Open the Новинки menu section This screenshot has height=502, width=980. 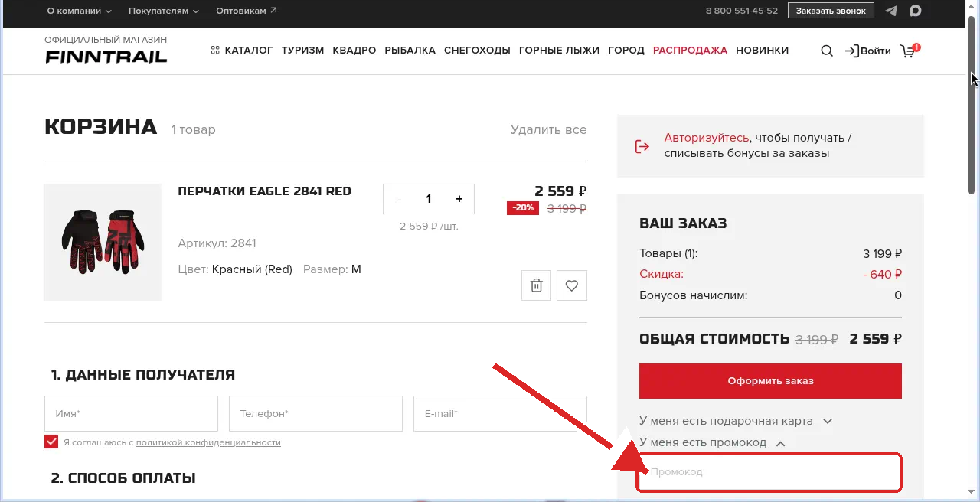(762, 51)
